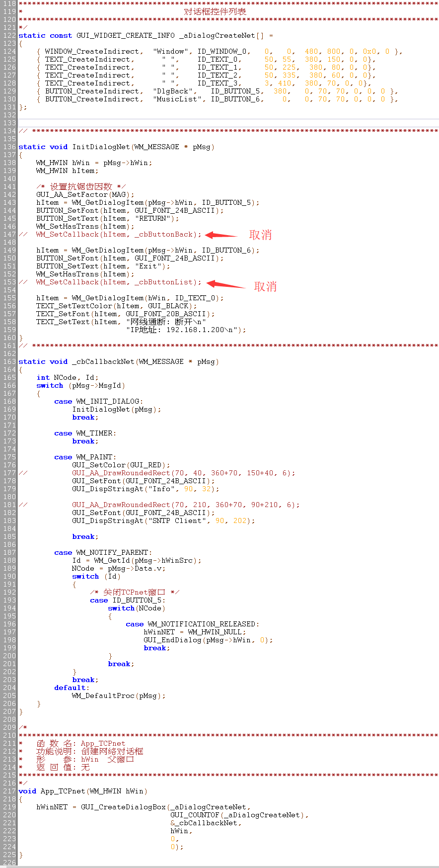Select the 取消 annotation beside _cbButtonList line

pyautogui.click(x=265, y=287)
